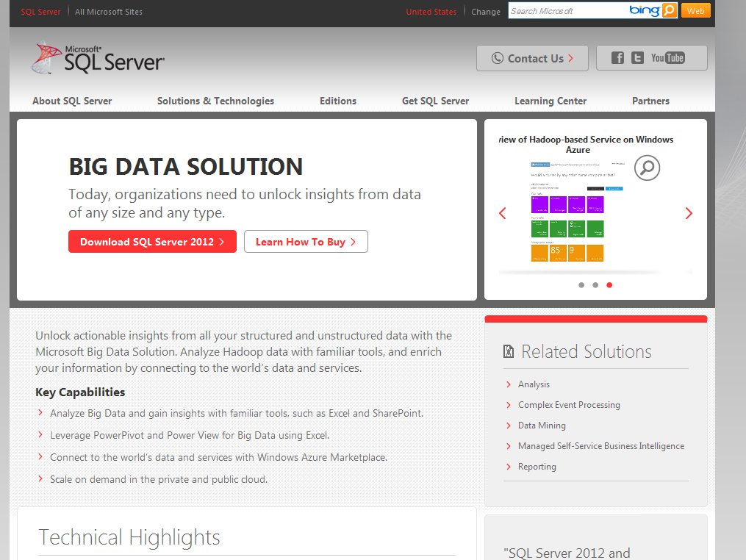Click 'Leverage PowerPivot and Power View' line
The height and width of the screenshot is (560, 746).
[x=190, y=435]
